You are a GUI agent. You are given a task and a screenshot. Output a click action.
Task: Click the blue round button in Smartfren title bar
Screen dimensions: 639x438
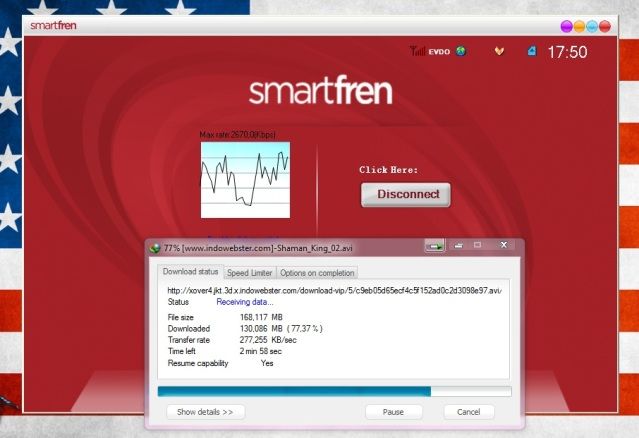point(592,26)
